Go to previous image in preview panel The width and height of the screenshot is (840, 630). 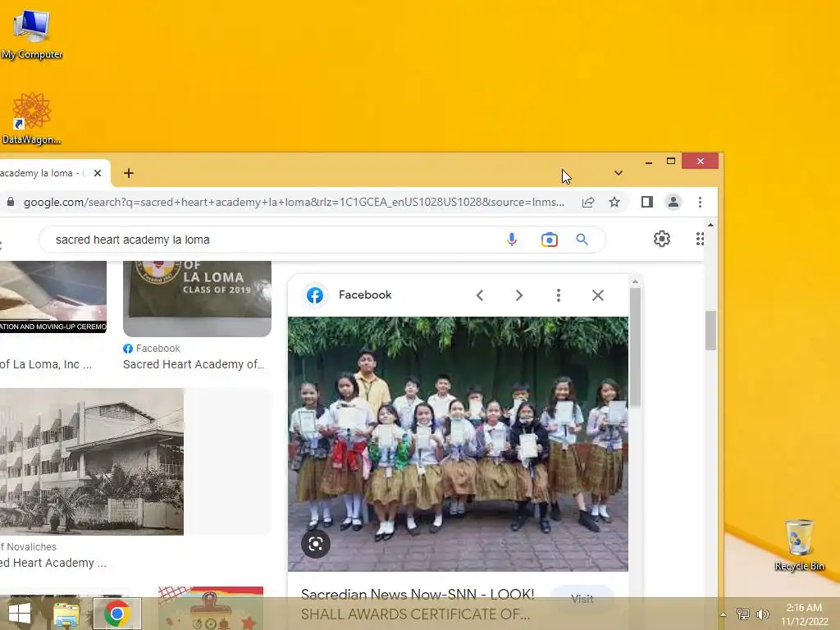480,295
